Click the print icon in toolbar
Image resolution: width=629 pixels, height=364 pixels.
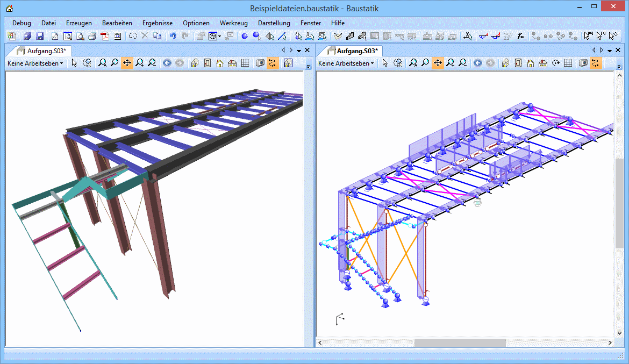pyautogui.click(x=92, y=37)
